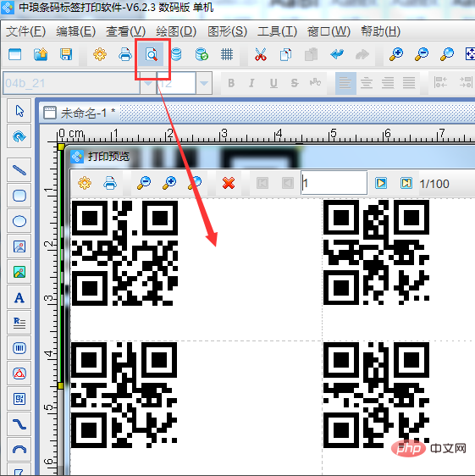
Task: Insert a picture with portrait image tool
Action: tap(19, 246)
